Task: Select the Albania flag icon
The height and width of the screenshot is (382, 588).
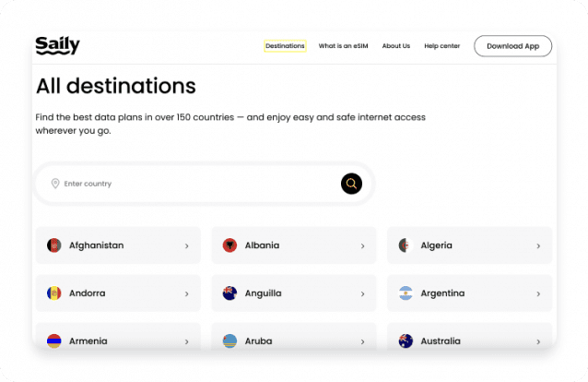Action: (x=229, y=245)
